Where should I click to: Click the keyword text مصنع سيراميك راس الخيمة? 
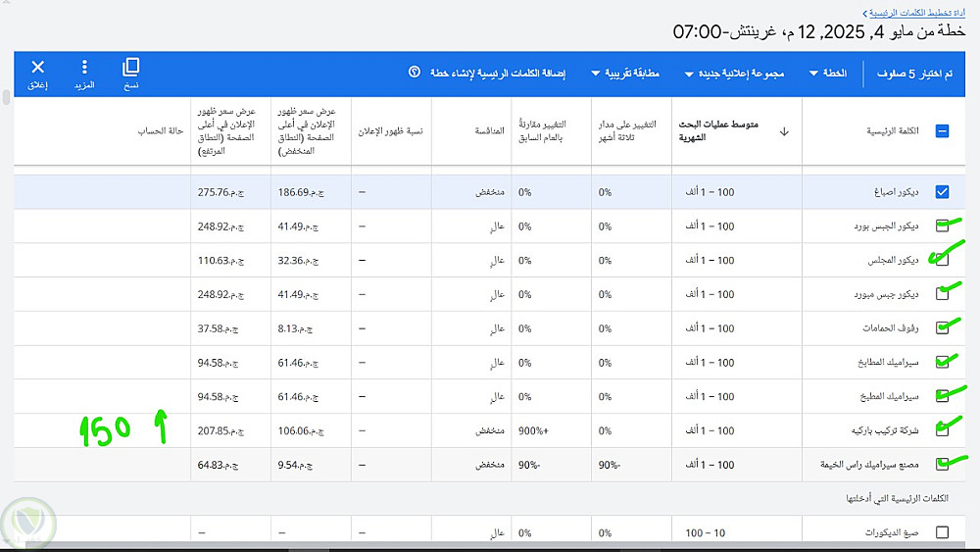tap(869, 465)
